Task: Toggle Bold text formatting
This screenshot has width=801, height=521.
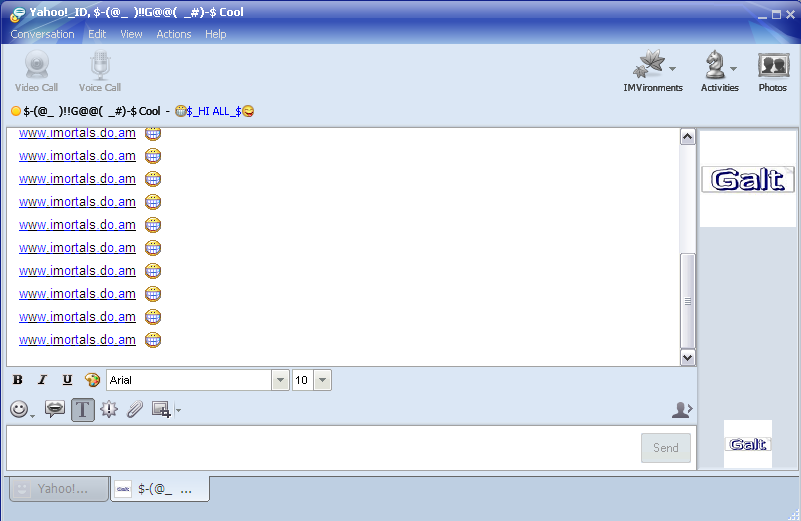Action: point(18,380)
